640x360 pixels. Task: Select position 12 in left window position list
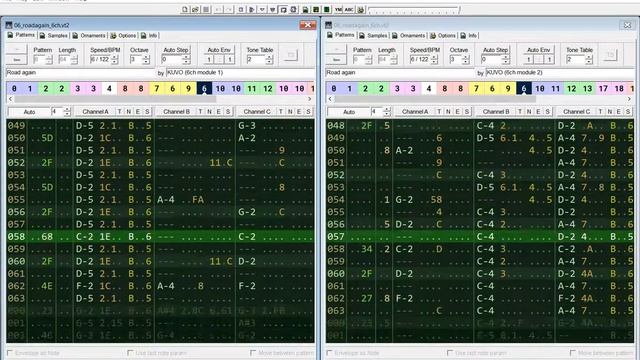click(268, 88)
